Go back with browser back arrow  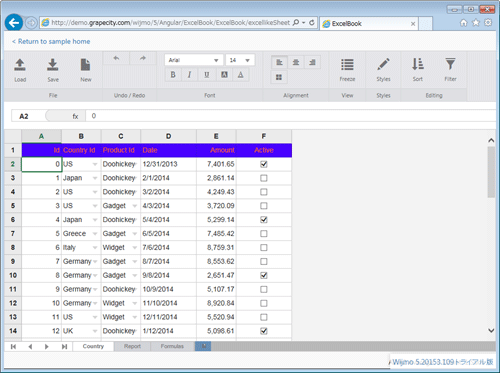coord(14,23)
